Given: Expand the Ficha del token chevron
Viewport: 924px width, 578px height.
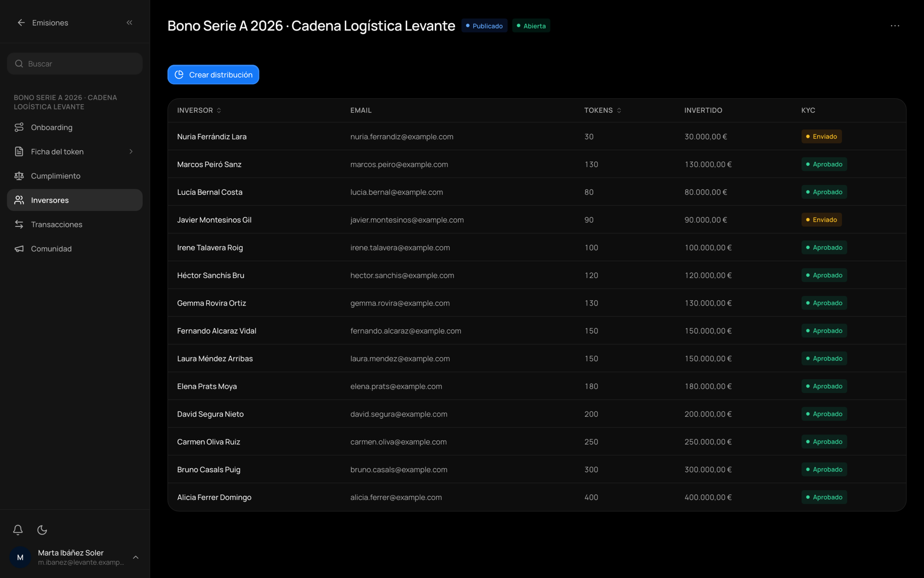Looking at the screenshot, I should [131, 151].
